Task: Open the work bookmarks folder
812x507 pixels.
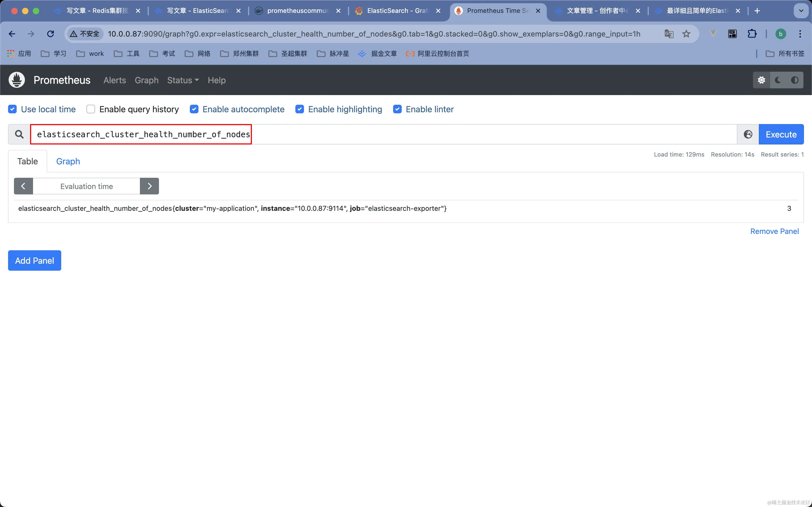Action: click(90, 54)
